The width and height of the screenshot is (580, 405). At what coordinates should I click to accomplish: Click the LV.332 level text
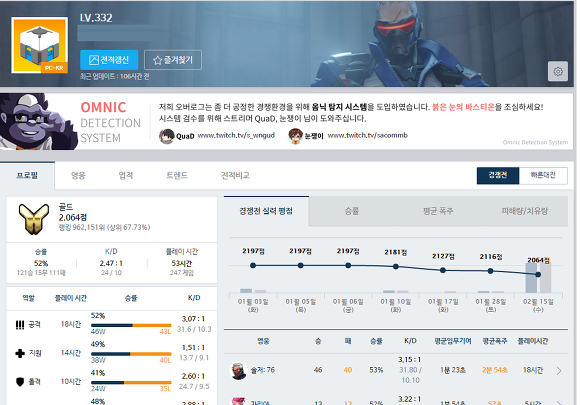[96, 18]
